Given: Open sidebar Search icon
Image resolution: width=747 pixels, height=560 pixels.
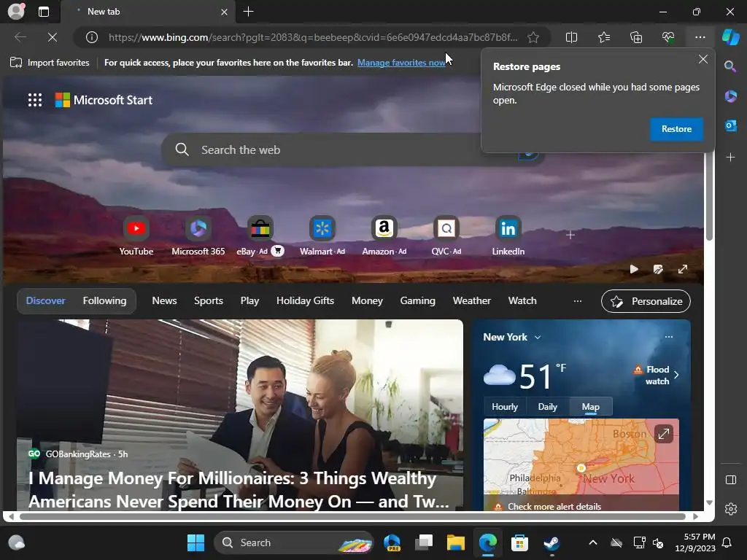Looking at the screenshot, I should [x=730, y=66].
